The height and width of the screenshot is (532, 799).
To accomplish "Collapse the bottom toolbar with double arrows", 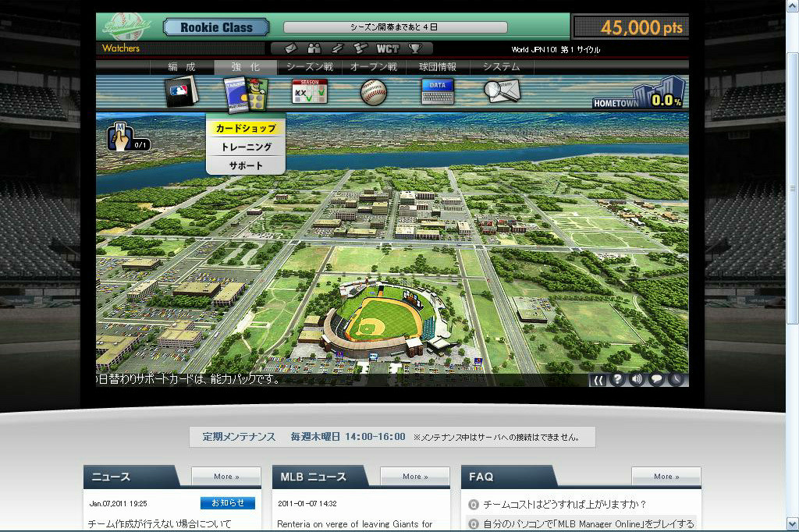I will click(x=598, y=379).
